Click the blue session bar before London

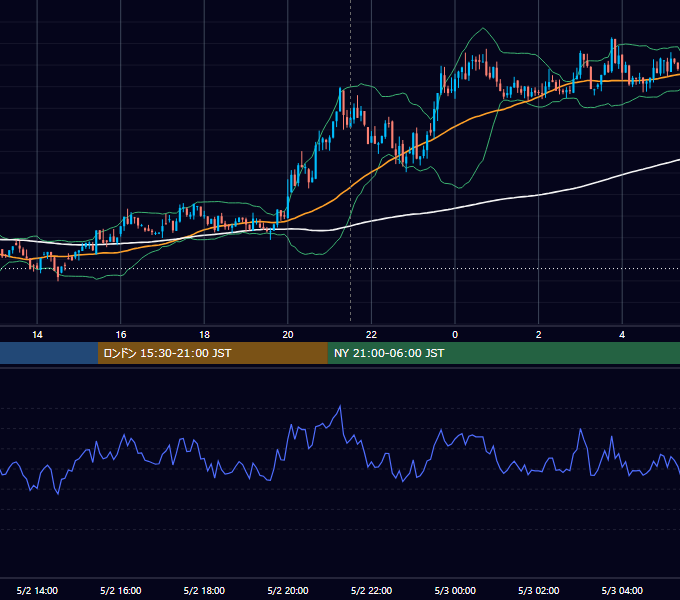pyautogui.click(x=49, y=353)
